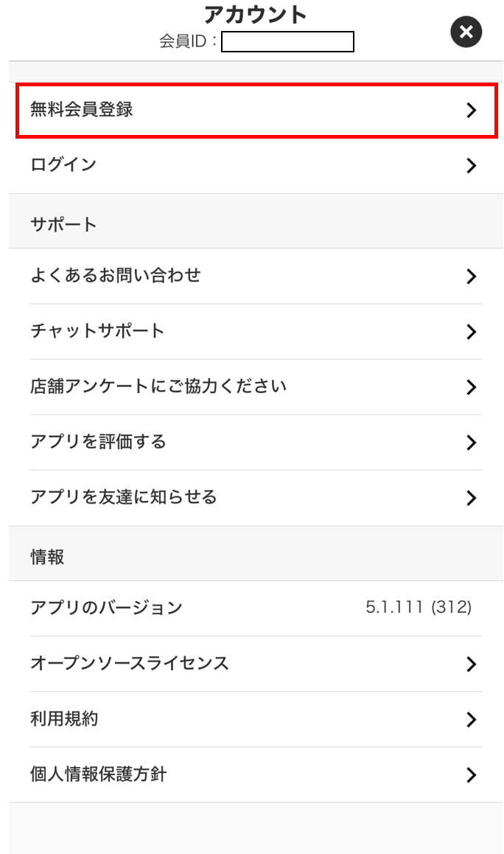Tap the arrow icon beside アプリを評価する
504x854 pixels.
point(472,442)
